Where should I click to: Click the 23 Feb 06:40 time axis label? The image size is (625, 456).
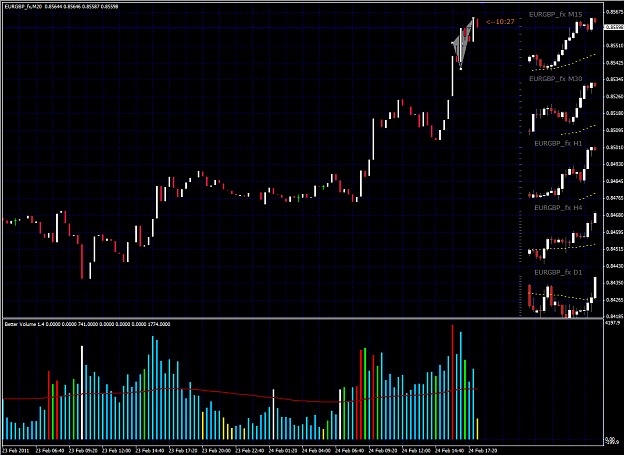50,451
